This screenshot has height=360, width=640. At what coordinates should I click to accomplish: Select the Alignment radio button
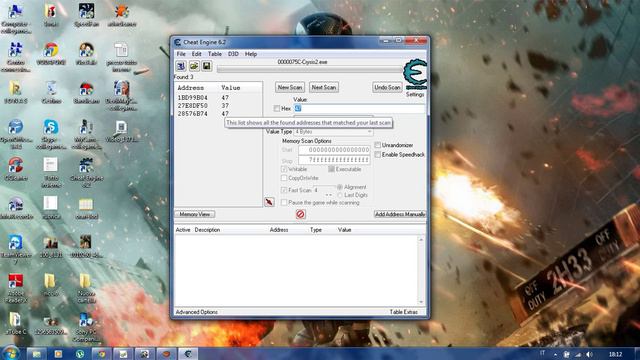(340, 187)
